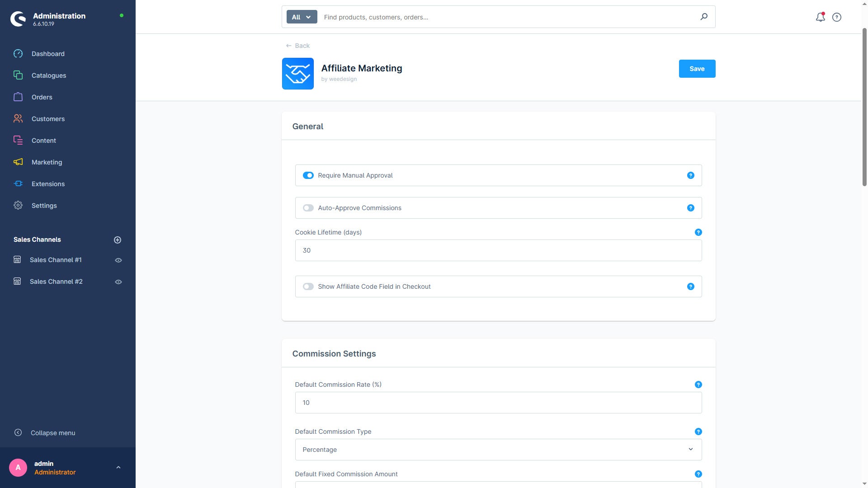
Task: Click the Content layout icon
Action: tap(18, 141)
